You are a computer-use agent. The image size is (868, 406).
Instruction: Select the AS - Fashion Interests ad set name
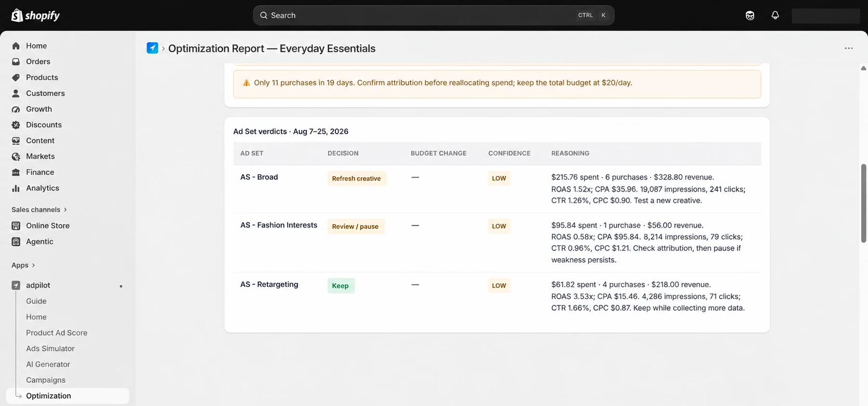[x=279, y=225]
